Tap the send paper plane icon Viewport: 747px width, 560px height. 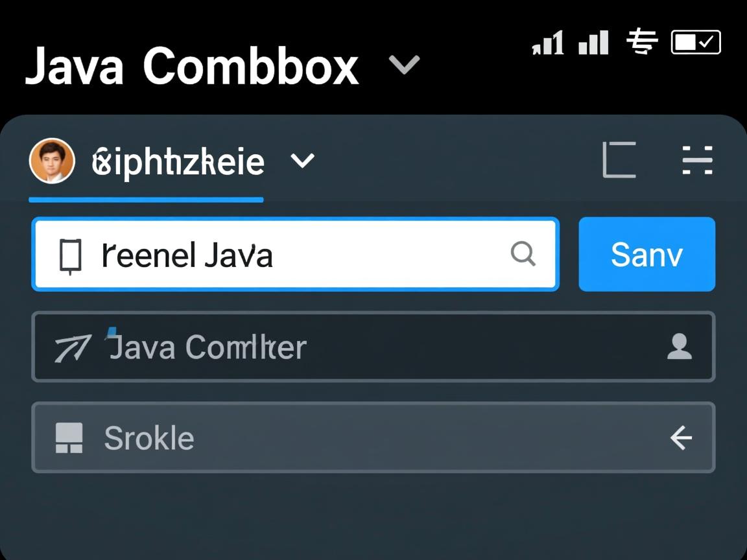pos(71,348)
